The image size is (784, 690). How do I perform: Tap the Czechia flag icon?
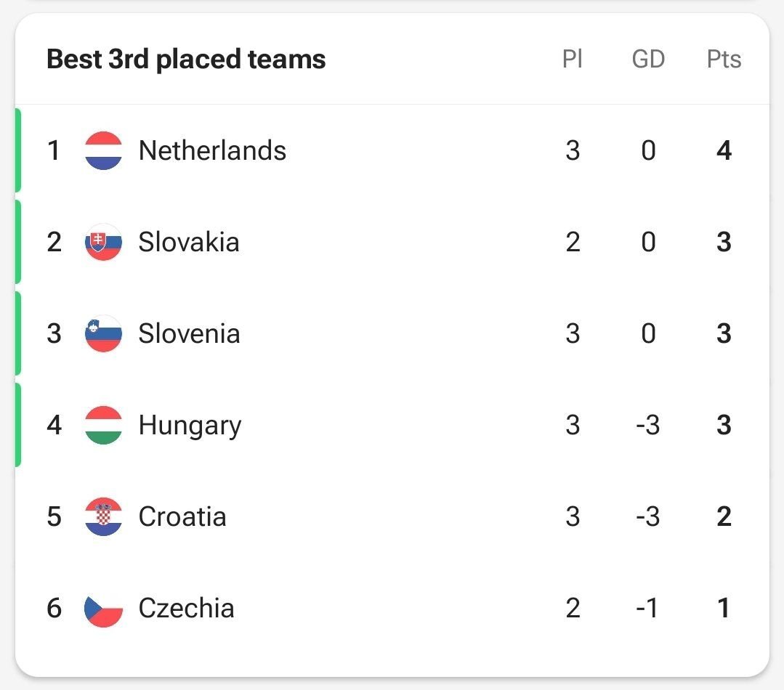coord(103,609)
